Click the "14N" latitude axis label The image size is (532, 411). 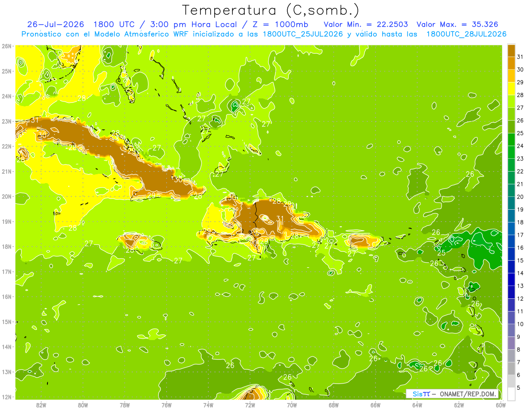click(7, 347)
